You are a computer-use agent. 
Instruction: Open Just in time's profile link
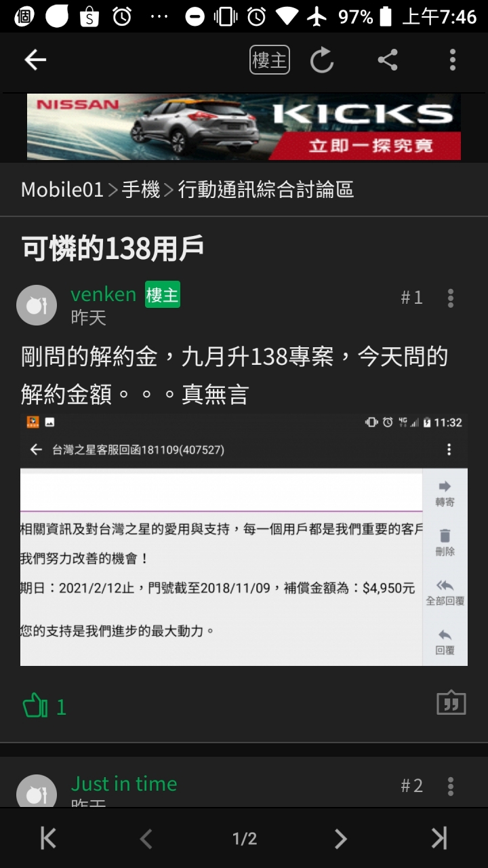(124, 784)
